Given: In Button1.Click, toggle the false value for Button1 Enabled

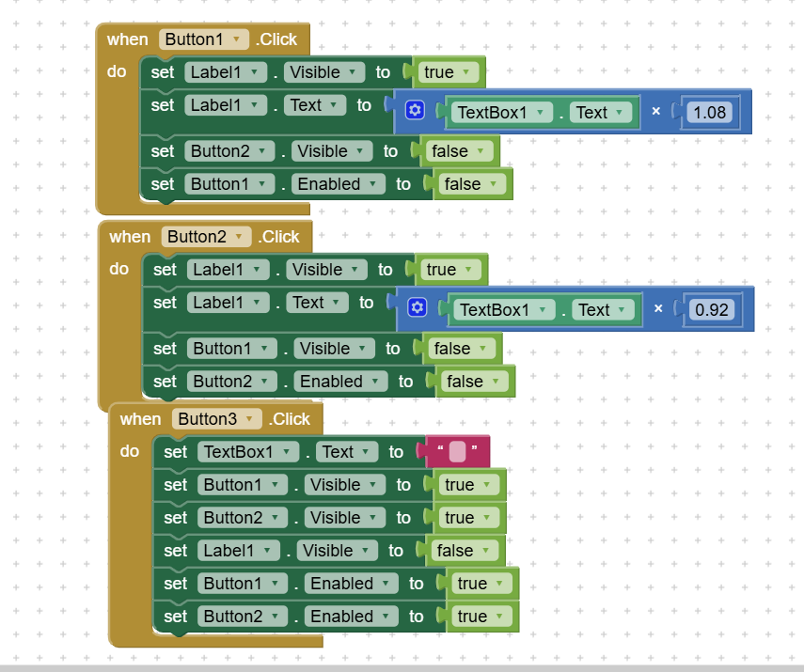Looking at the screenshot, I should click(x=472, y=184).
